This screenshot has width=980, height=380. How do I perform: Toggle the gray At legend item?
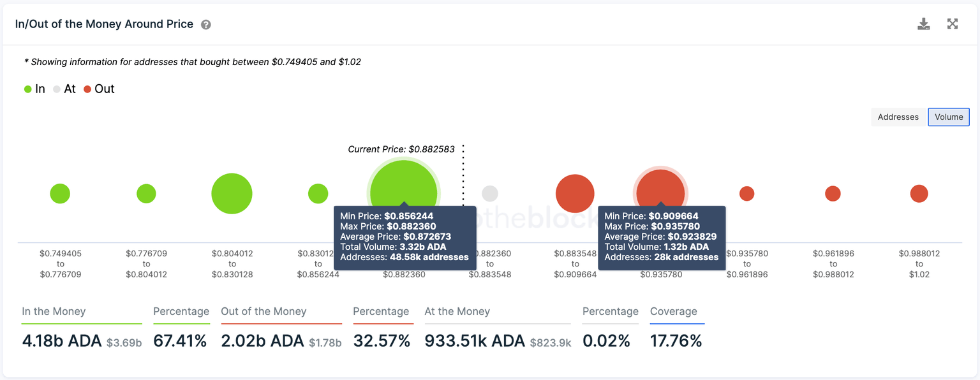[64, 89]
